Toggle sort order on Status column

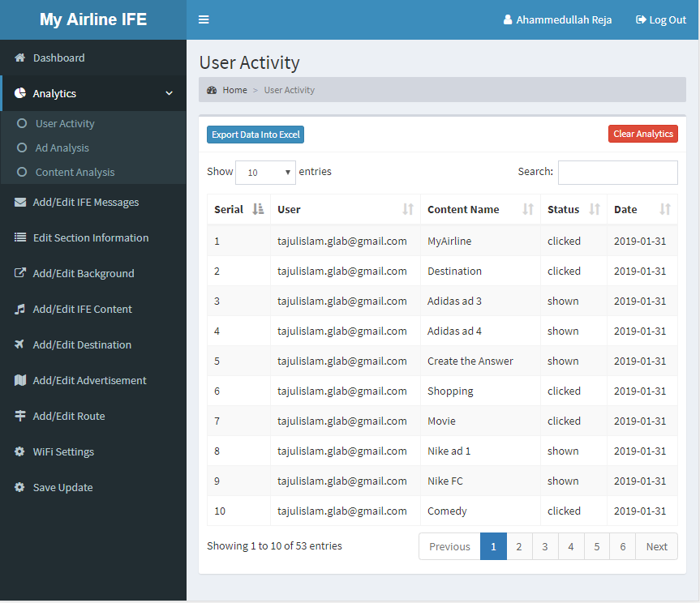[x=595, y=209]
